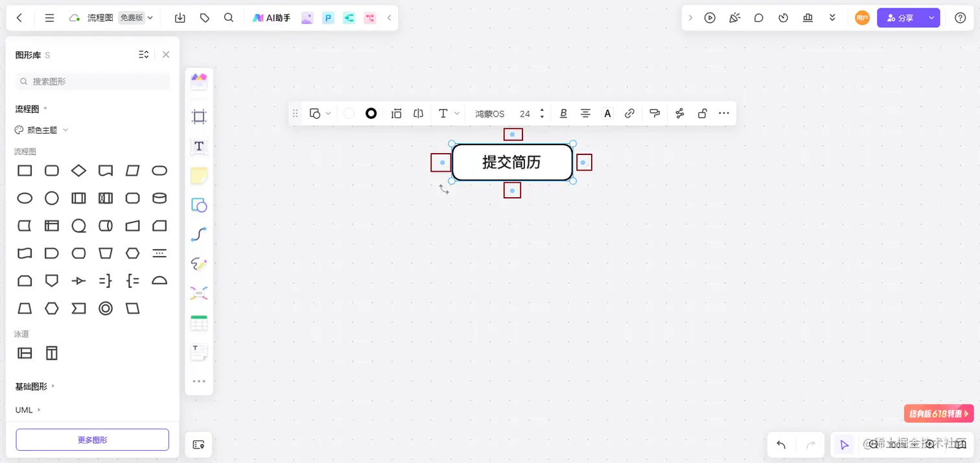Insert a table from the side toolbar
This screenshot has width=980, height=463.
pos(198,322)
